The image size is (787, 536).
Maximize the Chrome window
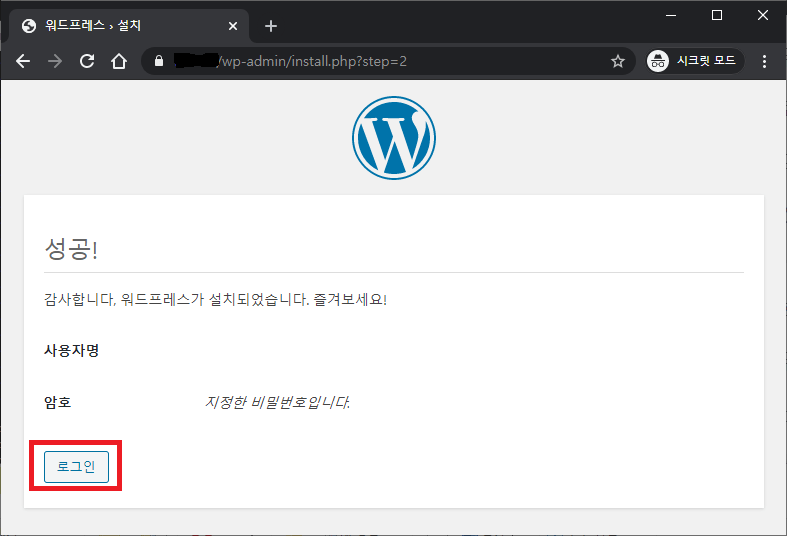coord(717,15)
